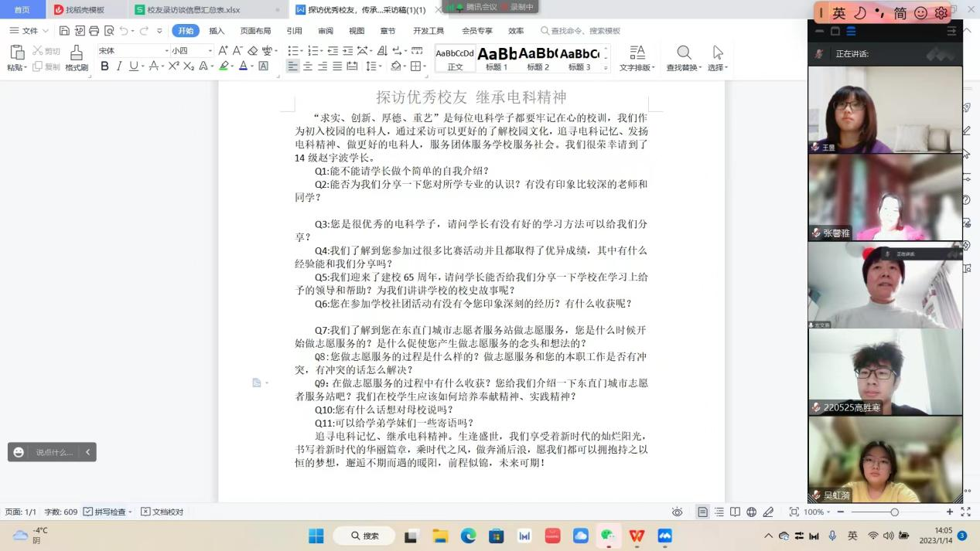Enable eye-protection mode in the status bar
The width and height of the screenshot is (980, 551).
[678, 512]
